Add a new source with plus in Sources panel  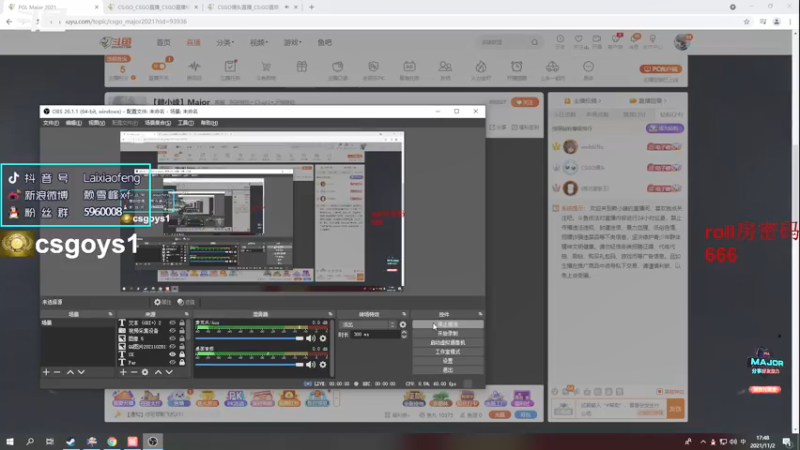click(x=123, y=372)
